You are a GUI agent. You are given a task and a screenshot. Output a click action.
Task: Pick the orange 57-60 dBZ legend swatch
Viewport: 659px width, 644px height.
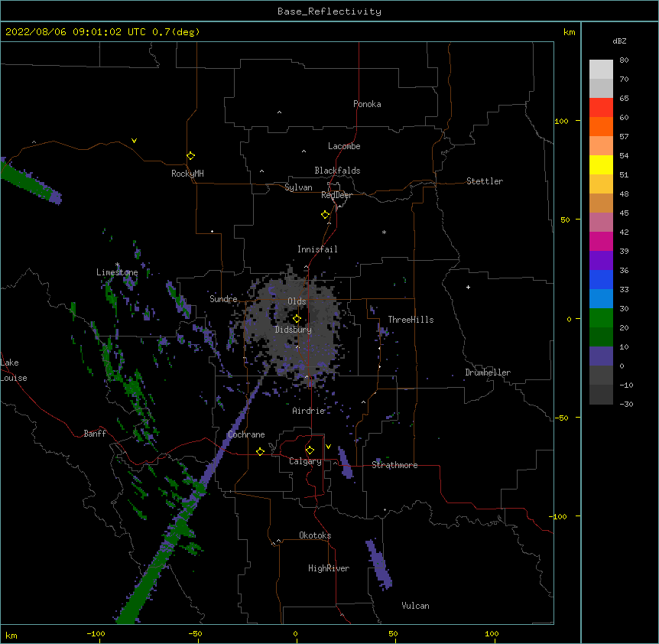click(x=601, y=126)
